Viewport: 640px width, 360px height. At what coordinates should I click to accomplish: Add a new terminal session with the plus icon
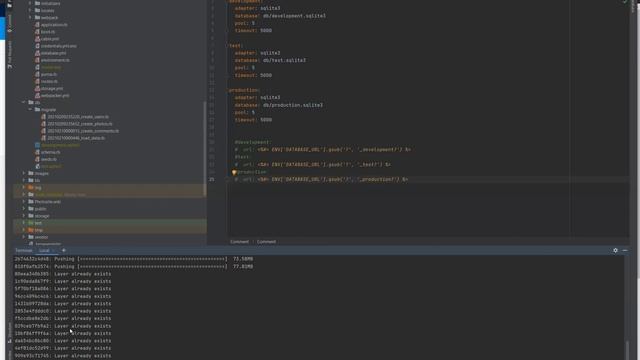pyautogui.click(x=64, y=250)
